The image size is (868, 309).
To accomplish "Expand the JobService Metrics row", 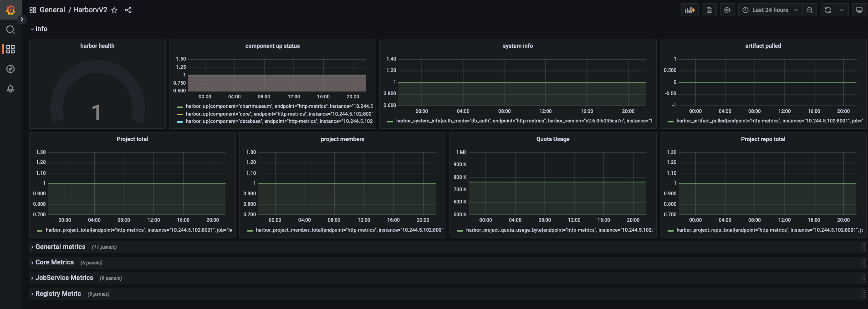I will pos(61,278).
